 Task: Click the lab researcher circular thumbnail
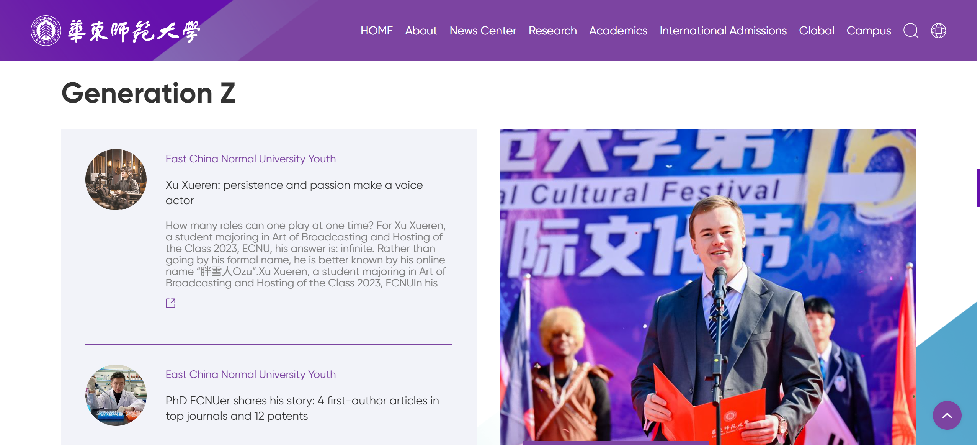pos(116,395)
